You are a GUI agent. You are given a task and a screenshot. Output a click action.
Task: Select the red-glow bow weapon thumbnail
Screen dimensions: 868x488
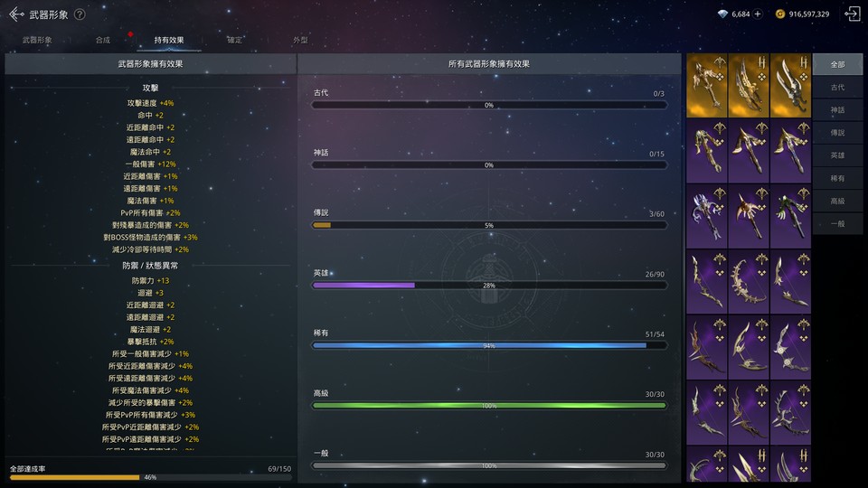pyautogui.click(x=749, y=216)
